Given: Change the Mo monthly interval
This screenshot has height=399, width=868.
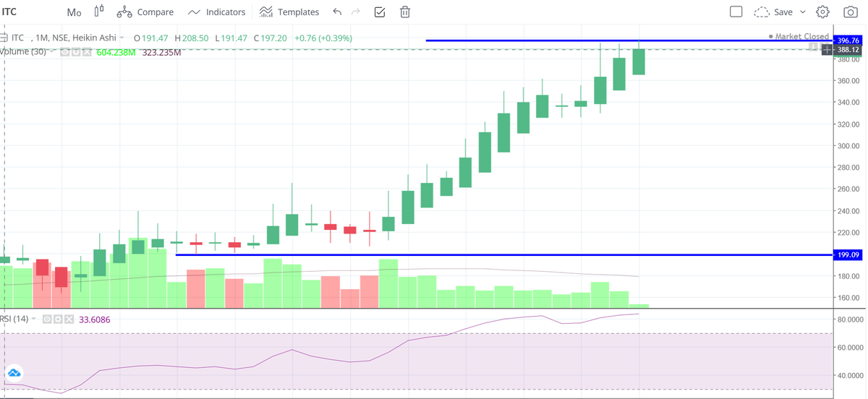Looking at the screenshot, I should pos(74,12).
